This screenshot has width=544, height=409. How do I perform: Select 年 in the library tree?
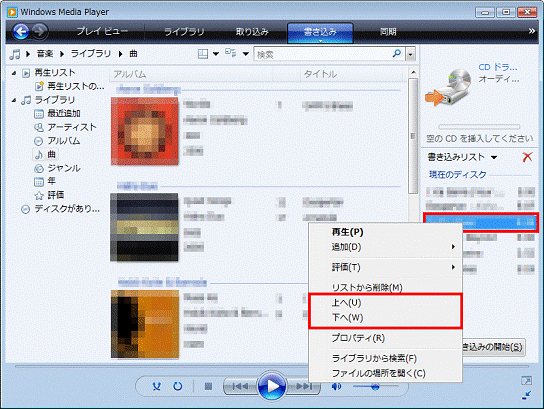point(51,181)
